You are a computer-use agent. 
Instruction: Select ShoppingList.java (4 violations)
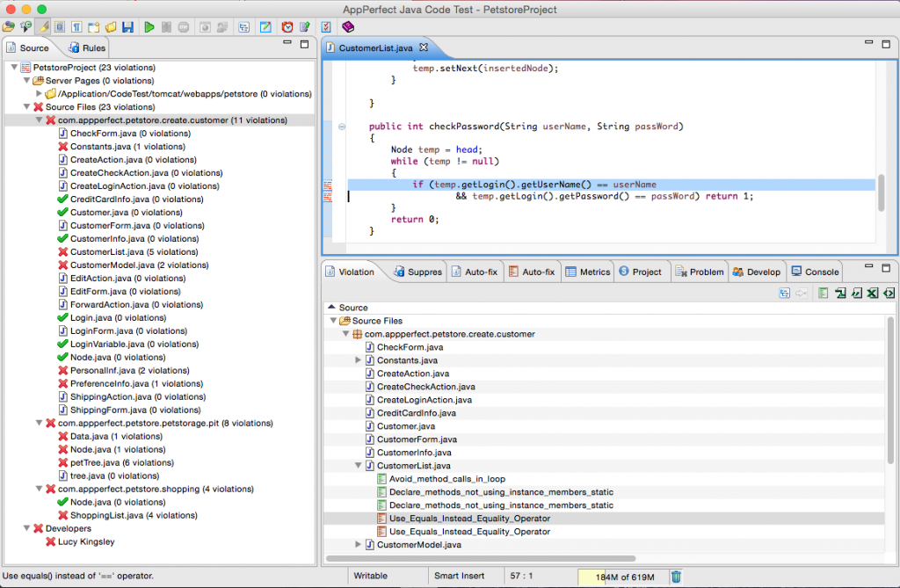pyautogui.click(x=134, y=516)
